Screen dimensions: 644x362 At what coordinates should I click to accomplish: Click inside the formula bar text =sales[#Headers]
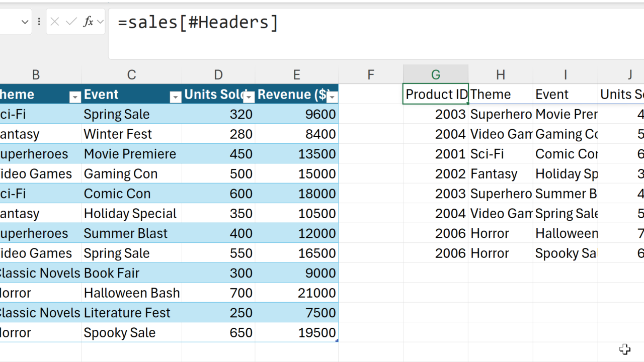[x=198, y=23]
